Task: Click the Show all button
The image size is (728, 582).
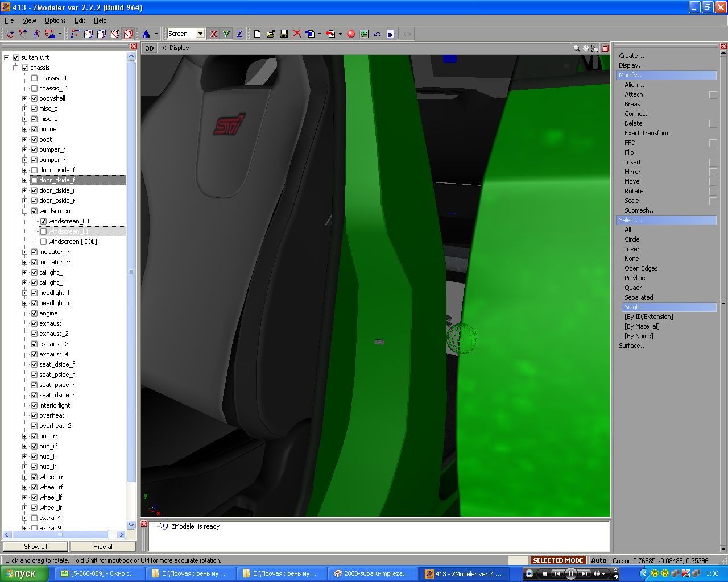Action: click(36, 547)
